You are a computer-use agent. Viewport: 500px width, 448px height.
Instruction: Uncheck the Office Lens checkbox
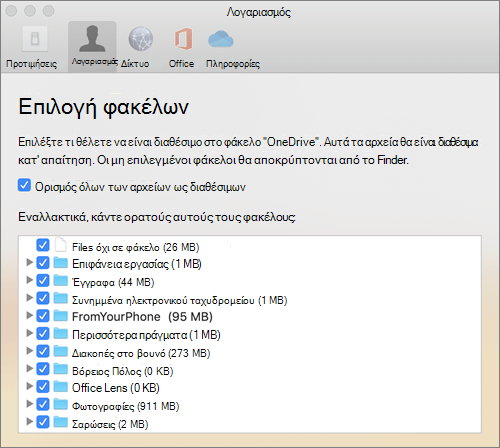[x=43, y=387]
